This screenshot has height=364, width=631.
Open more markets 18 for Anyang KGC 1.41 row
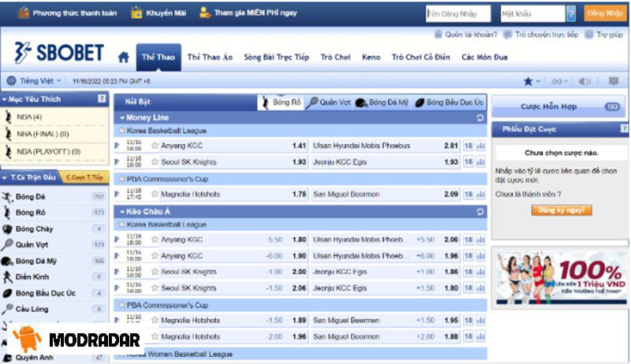[469, 146]
